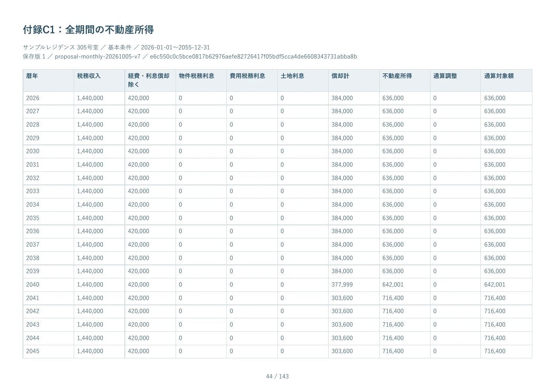Screen dimensions: 555x392
Task: Click the 377,999 cell in the 償却計 column
Action: point(354,285)
